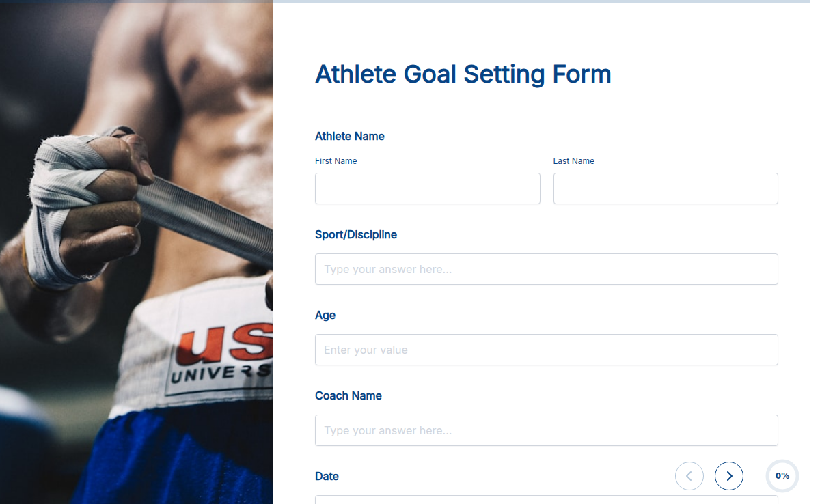The height and width of the screenshot is (504, 820).
Task: Click the Athlete Name heading
Action: coord(349,136)
